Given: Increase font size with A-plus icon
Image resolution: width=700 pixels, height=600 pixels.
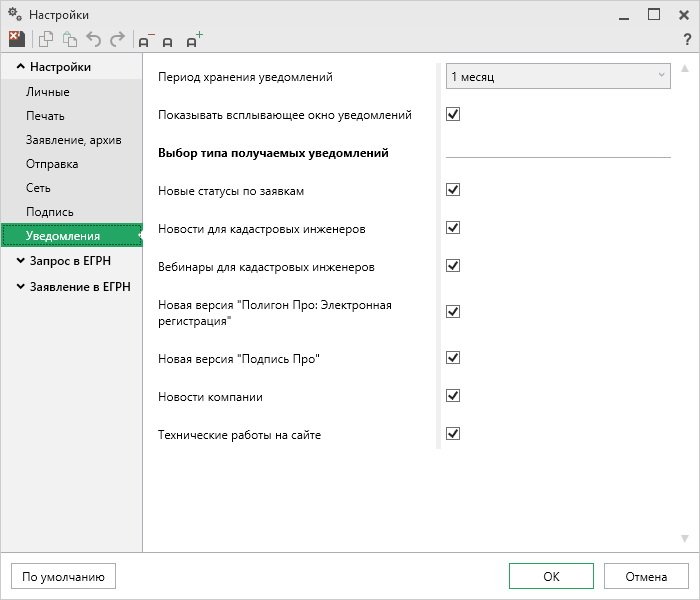Looking at the screenshot, I should point(194,39).
